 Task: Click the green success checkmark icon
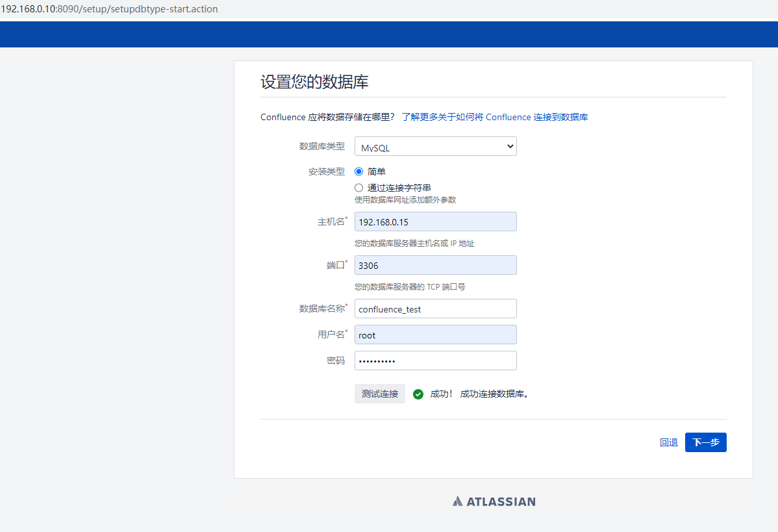coord(418,394)
